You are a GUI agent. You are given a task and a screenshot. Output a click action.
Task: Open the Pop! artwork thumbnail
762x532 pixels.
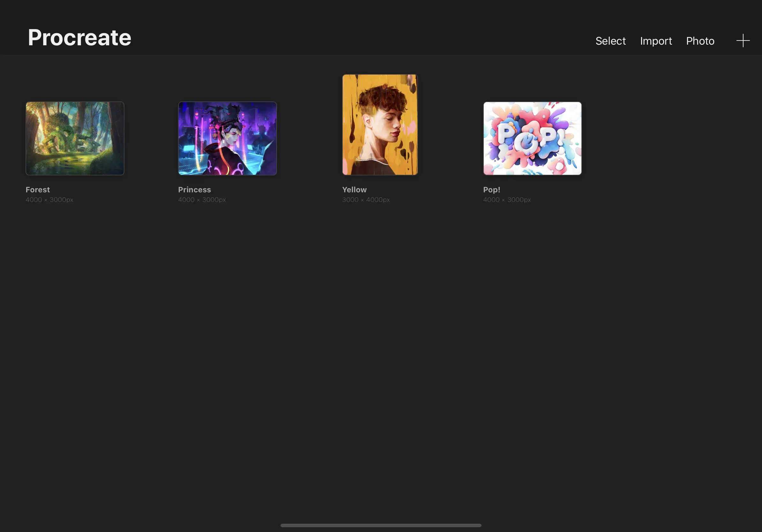click(532, 138)
